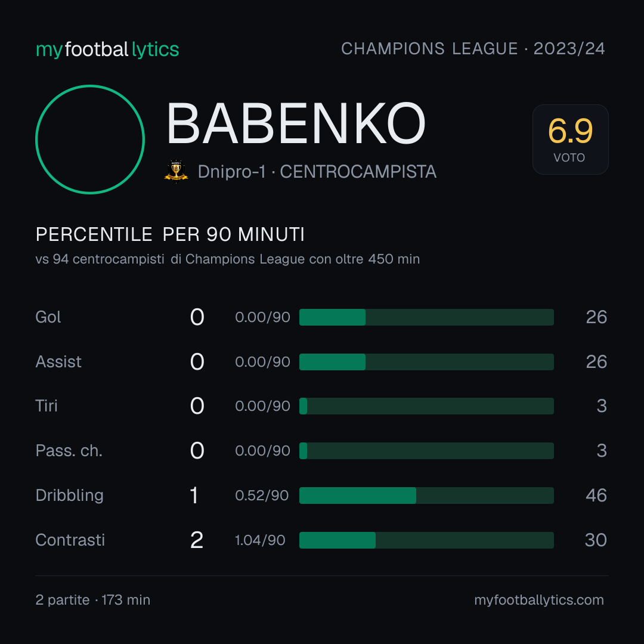Click the CENTROCAMPISTA position label
This screenshot has width=644, height=644.
coord(358,172)
